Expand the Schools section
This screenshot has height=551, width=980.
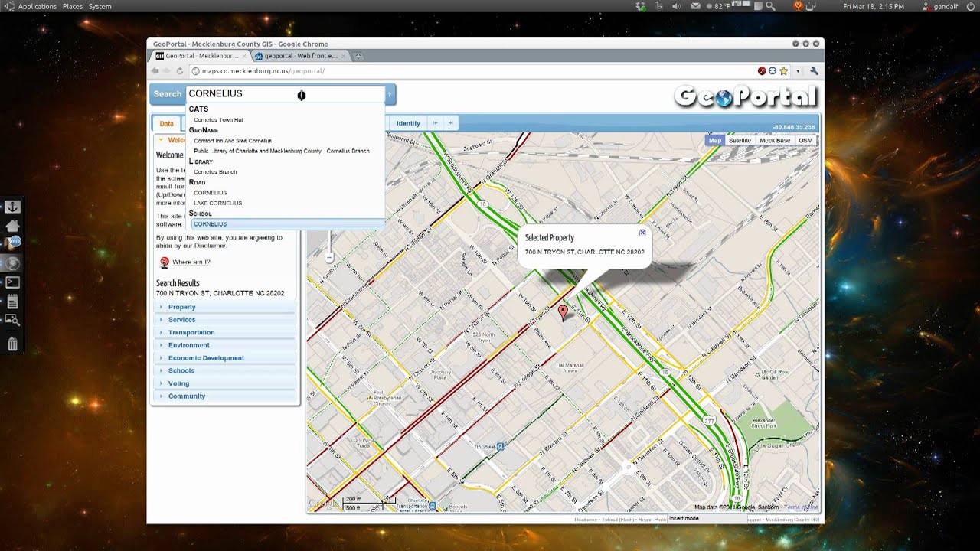point(224,370)
